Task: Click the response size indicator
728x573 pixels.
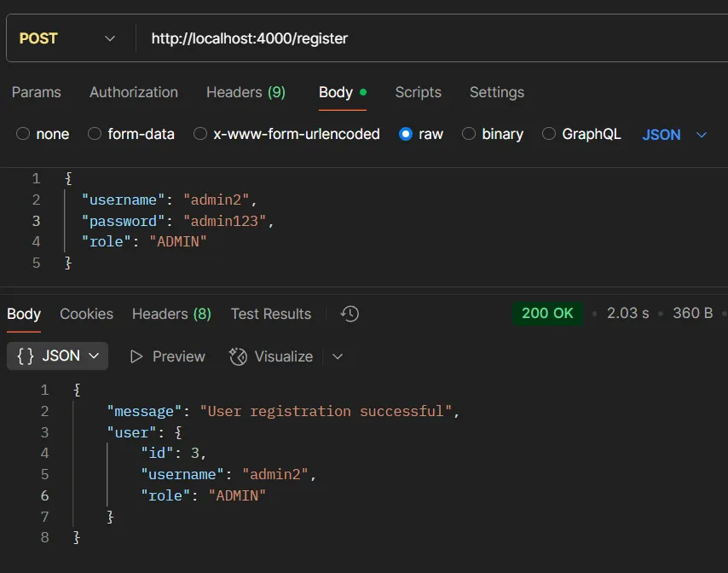Action: click(692, 313)
